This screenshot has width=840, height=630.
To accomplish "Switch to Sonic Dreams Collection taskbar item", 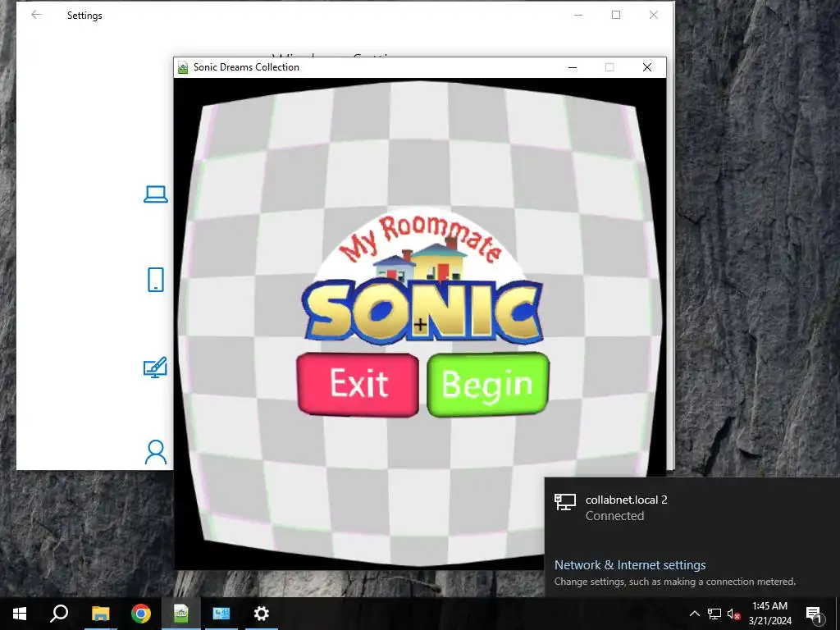I will pyautogui.click(x=181, y=614).
